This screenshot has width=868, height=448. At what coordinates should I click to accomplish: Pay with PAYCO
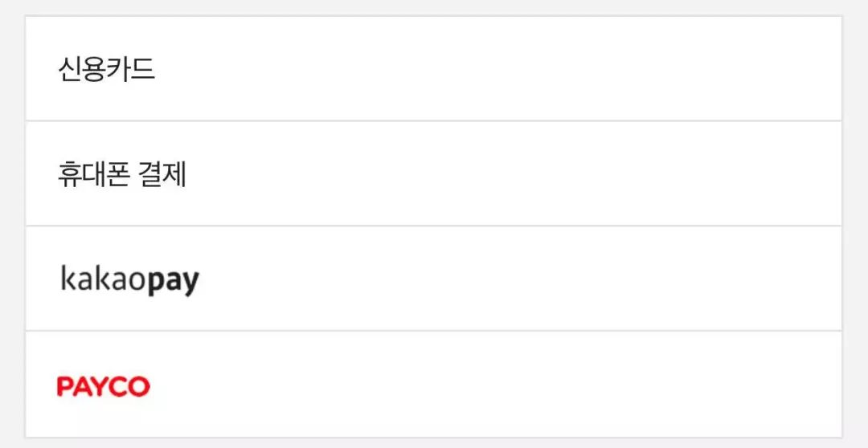[x=433, y=385]
